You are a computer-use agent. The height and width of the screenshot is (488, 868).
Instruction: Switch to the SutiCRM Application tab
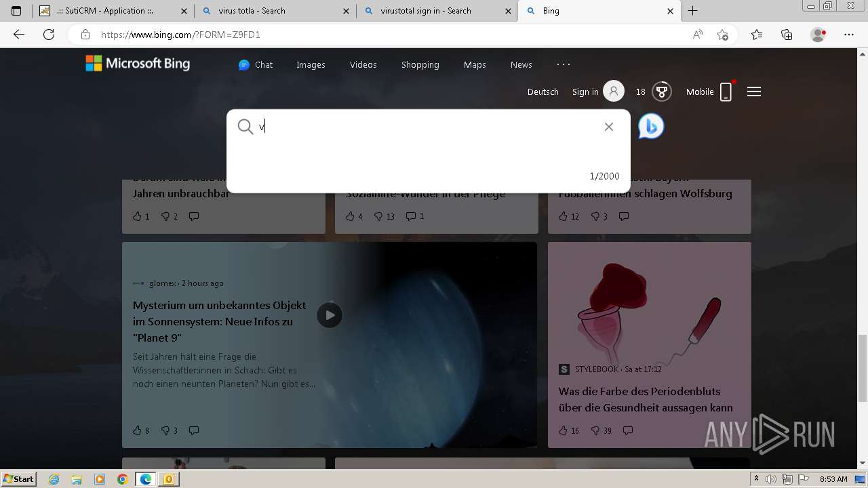(111, 11)
